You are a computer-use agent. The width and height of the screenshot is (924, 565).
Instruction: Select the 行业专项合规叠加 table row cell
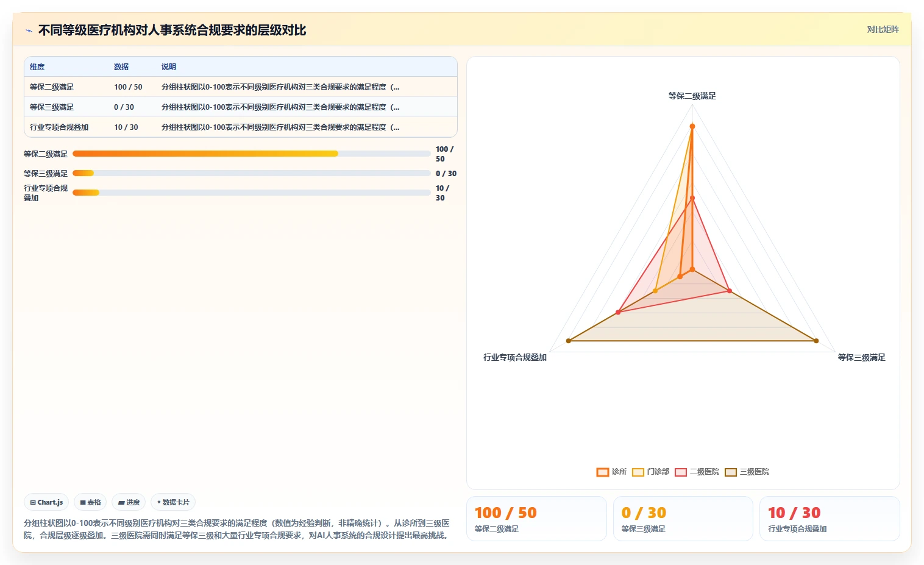click(x=59, y=127)
